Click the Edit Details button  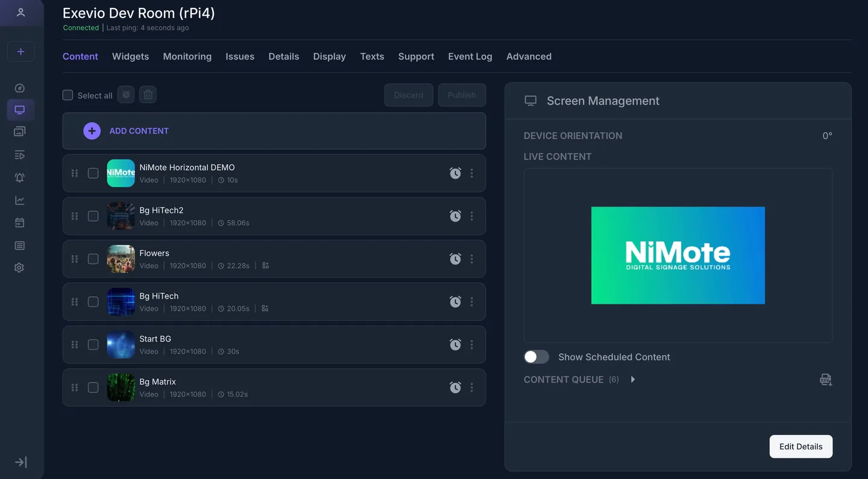pos(801,446)
